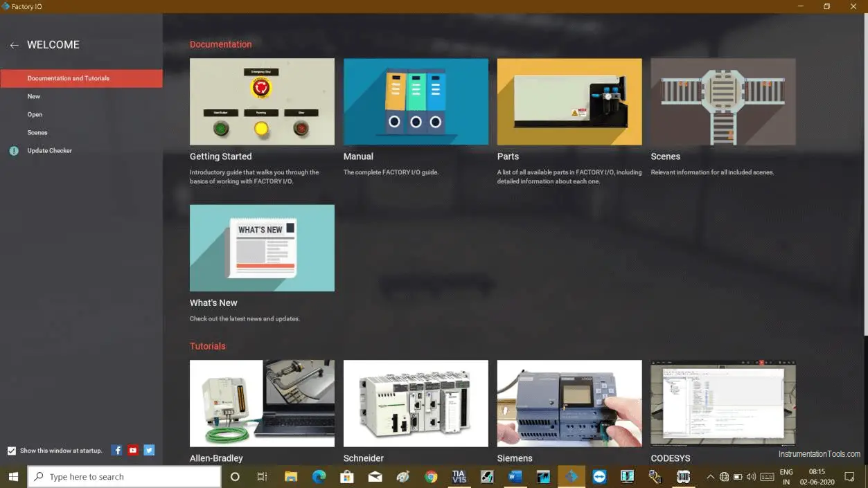The height and width of the screenshot is (488, 868).
Task: Open the What's New newspaper thumbnail
Action: (262, 248)
